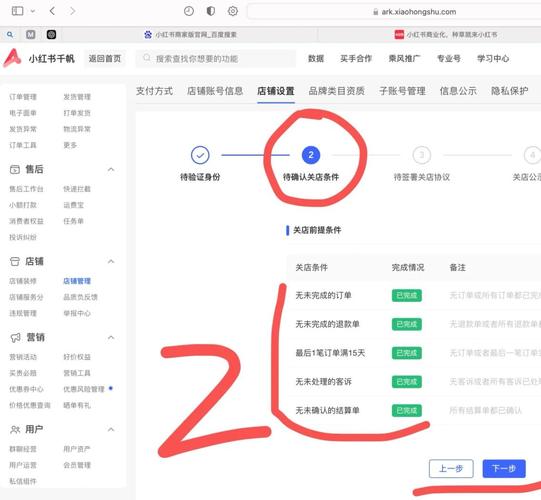Image resolution: width=541 pixels, height=500 pixels.
Task: Toggle the browser sidebar icon
Action: [17, 11]
